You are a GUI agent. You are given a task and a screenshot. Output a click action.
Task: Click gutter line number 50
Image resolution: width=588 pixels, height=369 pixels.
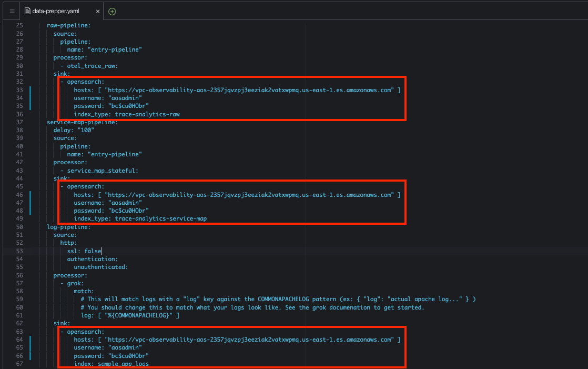(19, 227)
